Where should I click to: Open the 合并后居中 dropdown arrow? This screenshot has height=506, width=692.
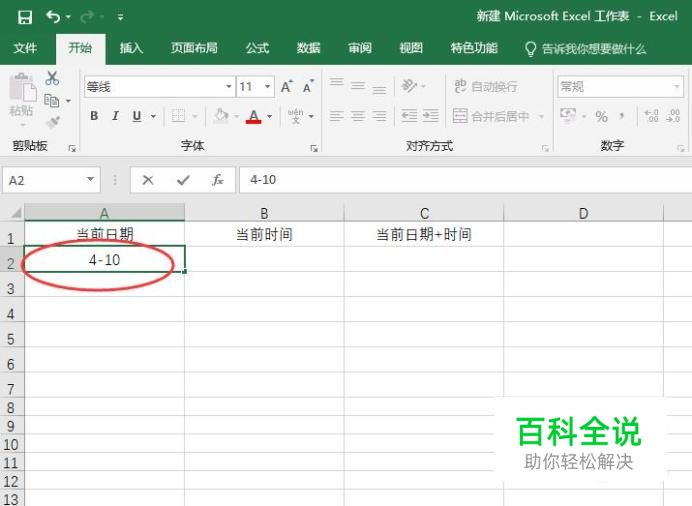[541, 116]
